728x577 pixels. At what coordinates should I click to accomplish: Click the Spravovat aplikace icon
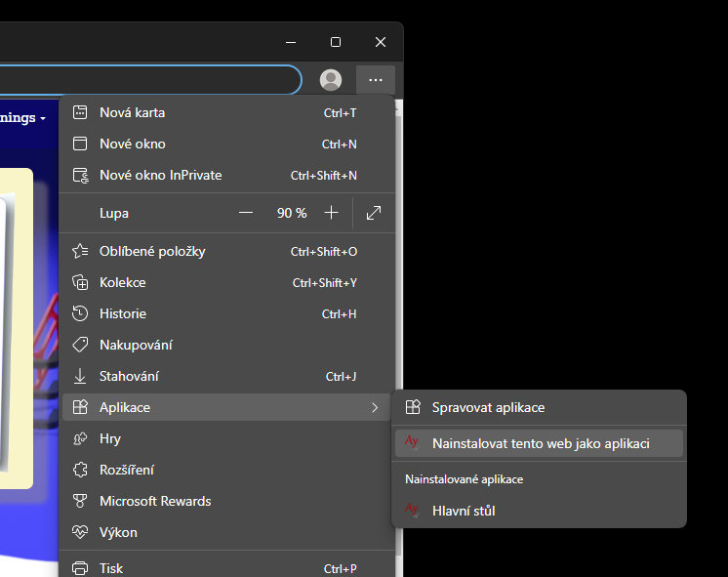tap(413, 407)
